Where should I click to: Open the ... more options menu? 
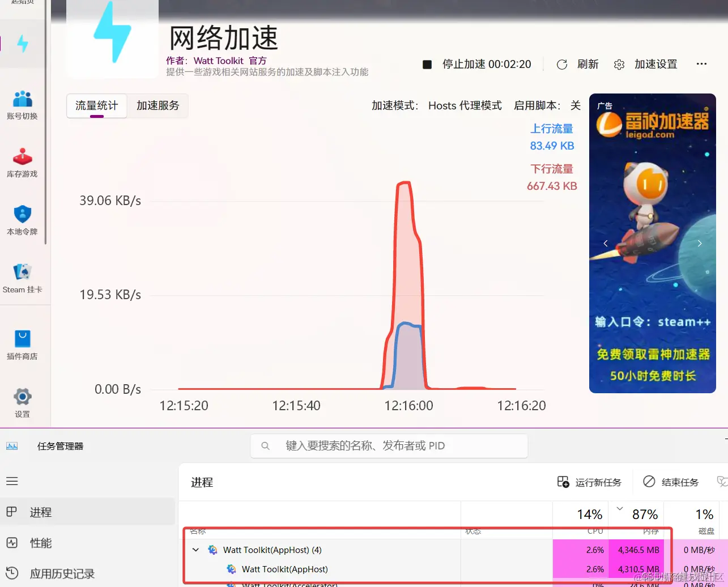702,64
